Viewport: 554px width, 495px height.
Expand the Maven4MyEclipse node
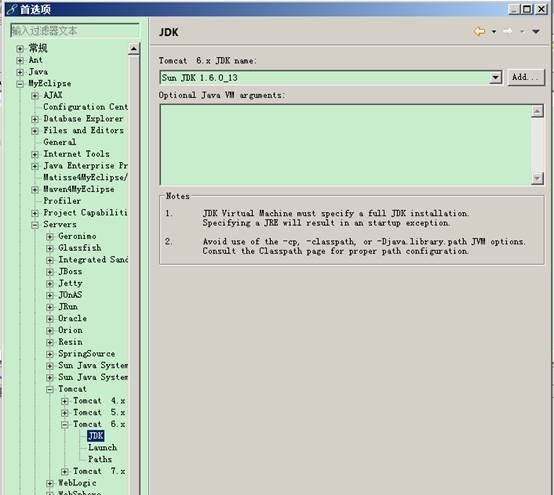35,190
